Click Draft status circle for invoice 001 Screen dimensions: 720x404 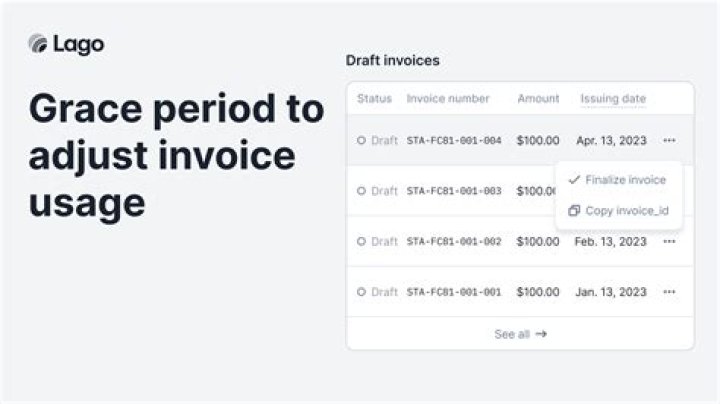point(361,292)
